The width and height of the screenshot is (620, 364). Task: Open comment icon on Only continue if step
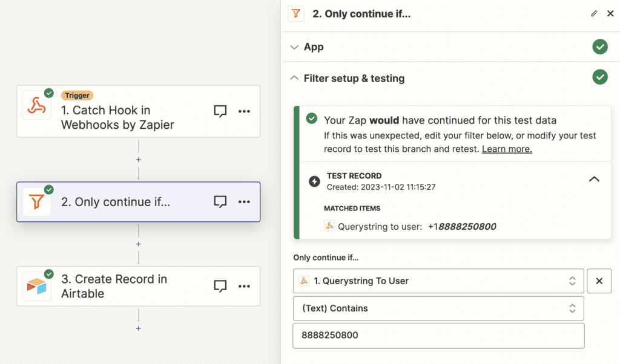[x=220, y=202]
